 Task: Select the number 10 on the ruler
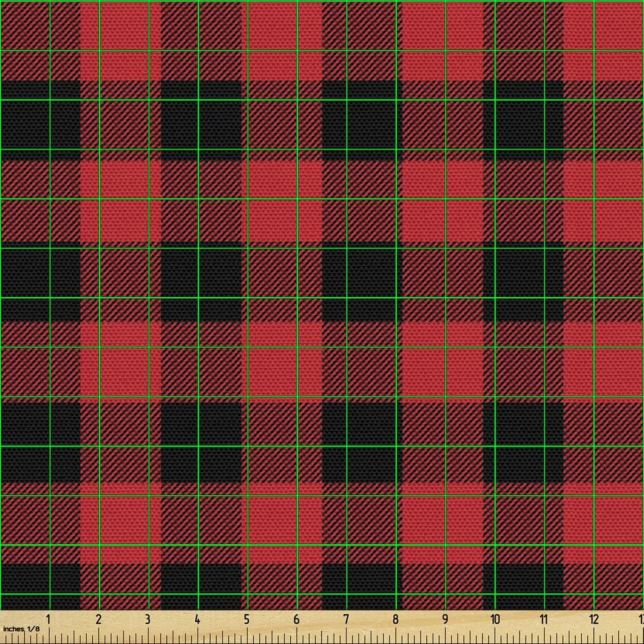coord(495,620)
